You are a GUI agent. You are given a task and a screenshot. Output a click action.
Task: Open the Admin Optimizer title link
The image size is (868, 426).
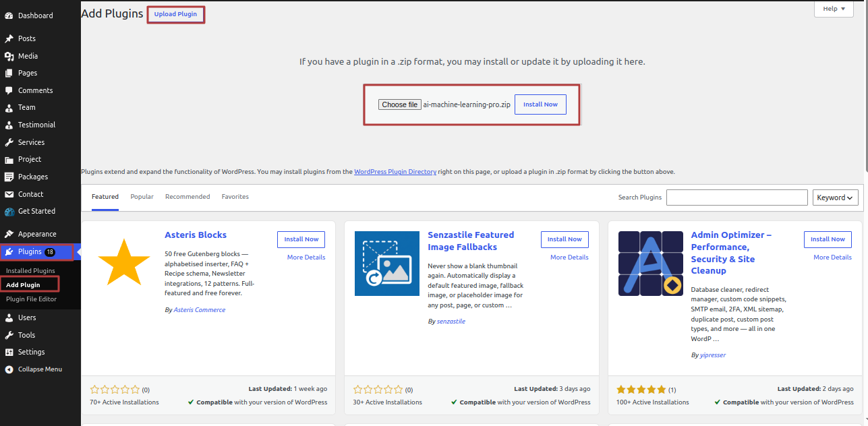pyautogui.click(x=732, y=253)
